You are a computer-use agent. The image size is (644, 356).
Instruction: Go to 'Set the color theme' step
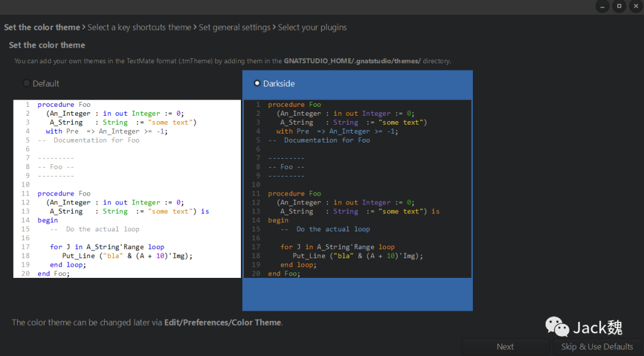pyautogui.click(x=42, y=27)
